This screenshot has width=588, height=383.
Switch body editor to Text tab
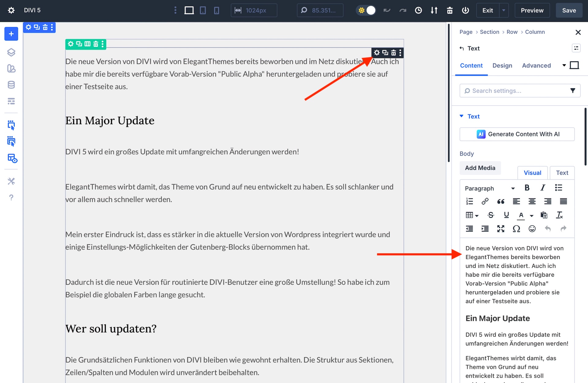562,173
